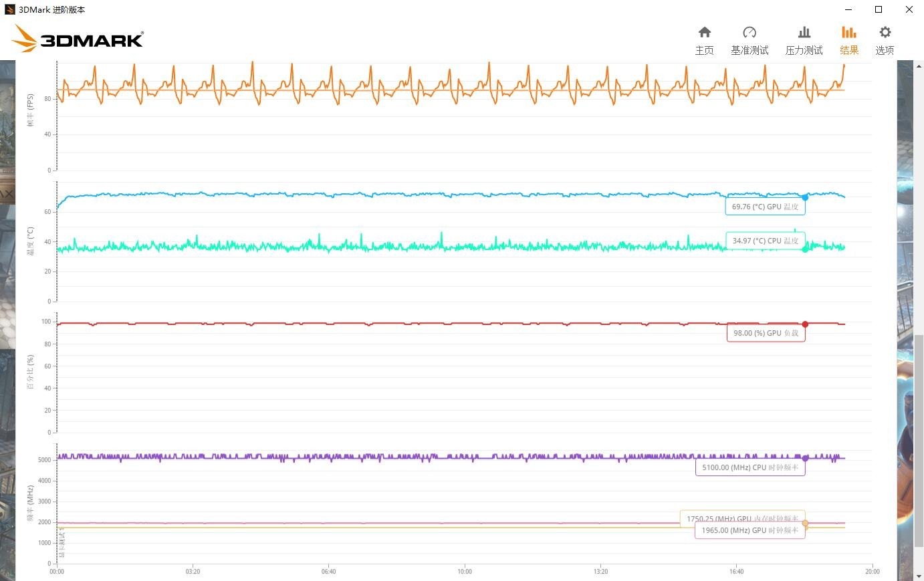Viewport: 924px width, 581px height.
Task: Toggle the blue GPU temperature endpoint marker
Action: tap(805, 198)
